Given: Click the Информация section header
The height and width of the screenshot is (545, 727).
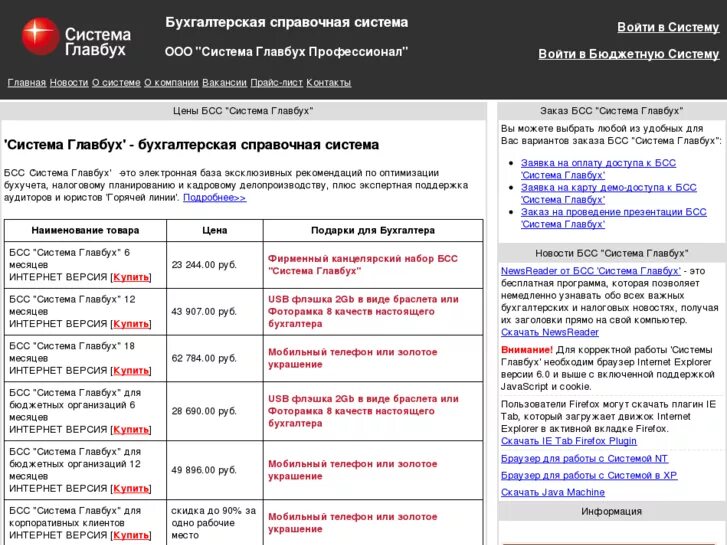Looking at the screenshot, I should tap(612, 511).
